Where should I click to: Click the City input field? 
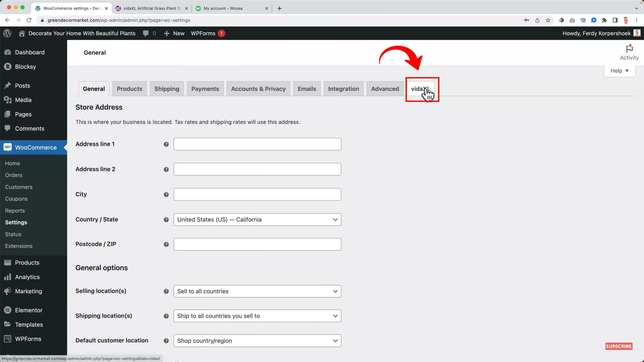pyautogui.click(x=257, y=194)
